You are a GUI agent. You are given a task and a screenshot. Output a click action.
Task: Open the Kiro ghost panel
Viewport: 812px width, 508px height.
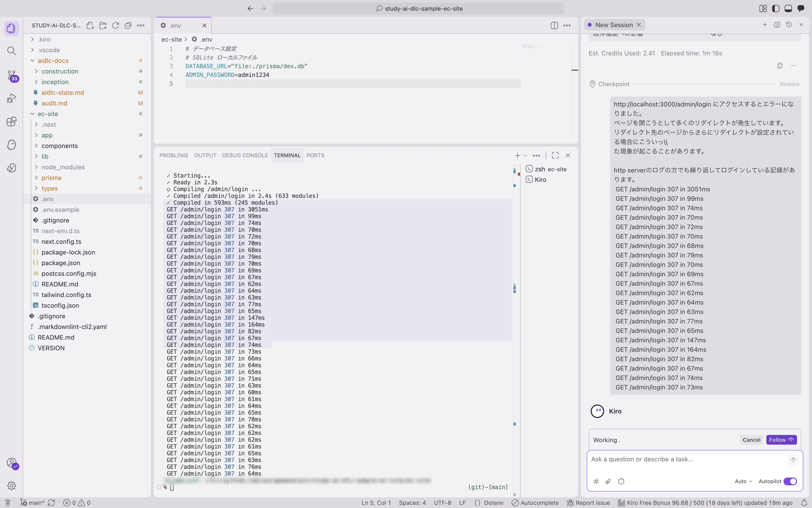point(11,145)
